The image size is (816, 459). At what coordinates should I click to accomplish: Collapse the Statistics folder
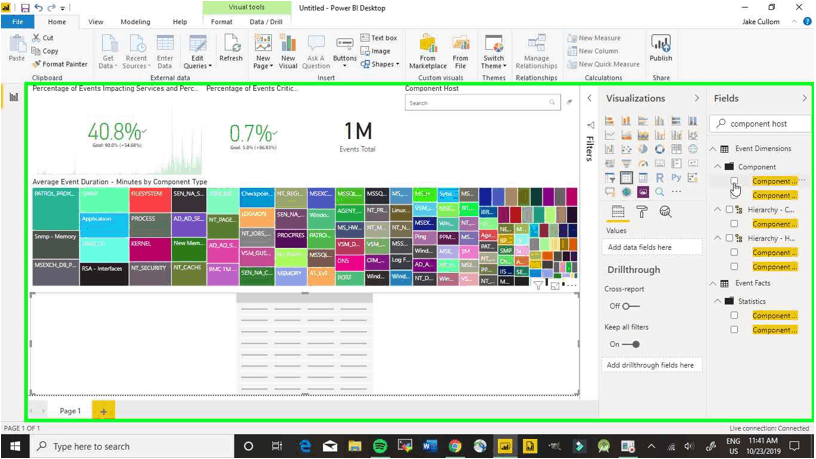tap(718, 301)
